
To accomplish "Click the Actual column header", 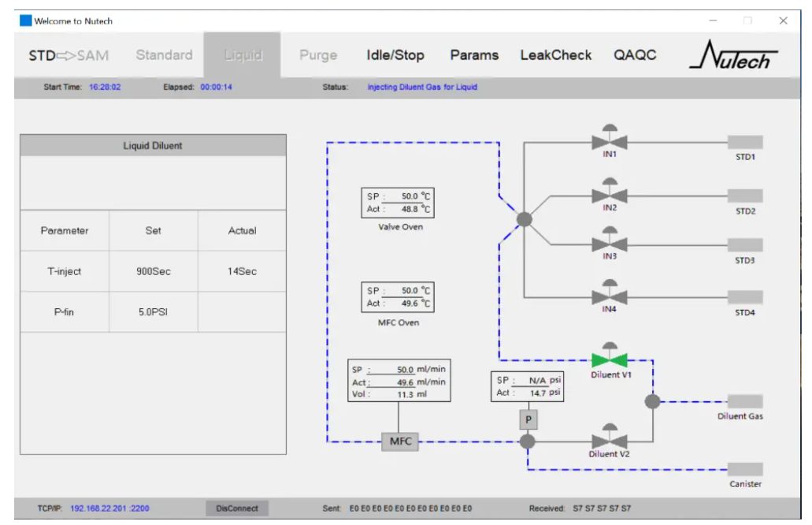I will (x=242, y=231).
